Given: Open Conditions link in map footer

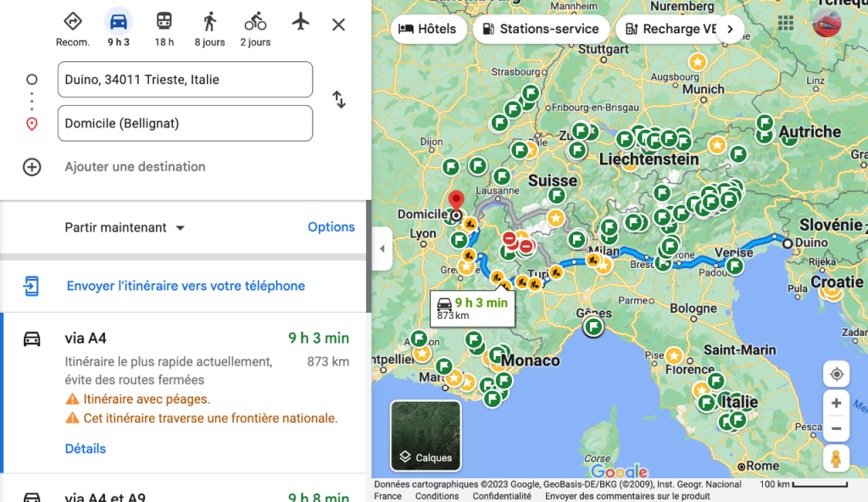Looking at the screenshot, I should pyautogui.click(x=437, y=496).
